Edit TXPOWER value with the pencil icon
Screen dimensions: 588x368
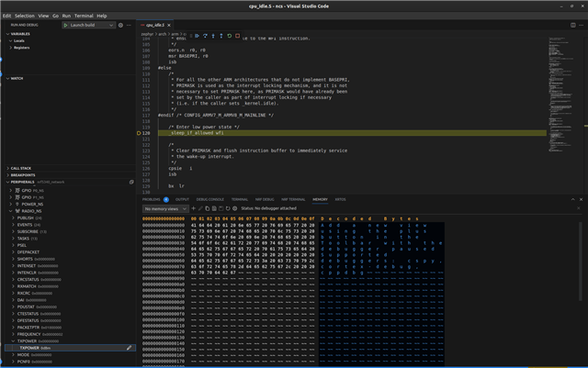coord(130,348)
